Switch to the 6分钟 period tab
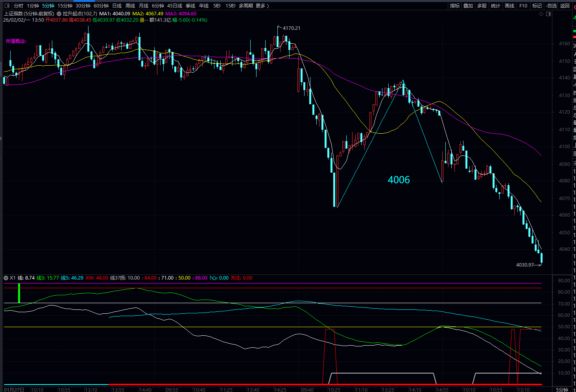Viewport: 576px width, 392px height. [158, 6]
